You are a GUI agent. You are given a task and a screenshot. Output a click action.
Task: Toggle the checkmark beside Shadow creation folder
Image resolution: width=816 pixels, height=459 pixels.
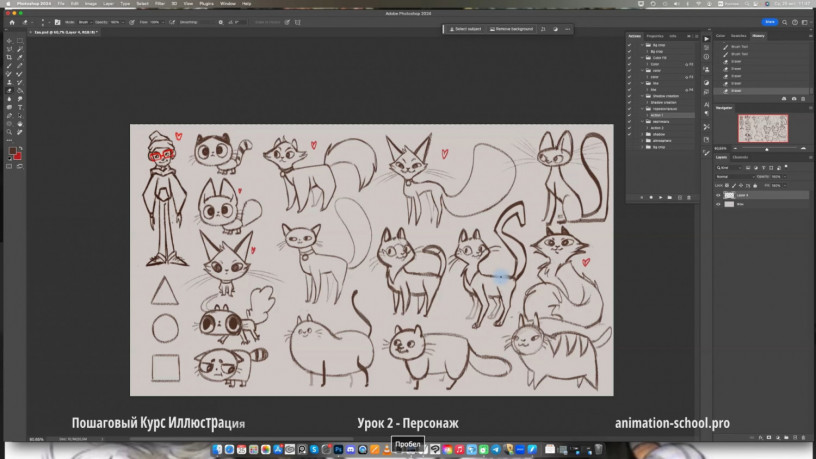[630, 96]
